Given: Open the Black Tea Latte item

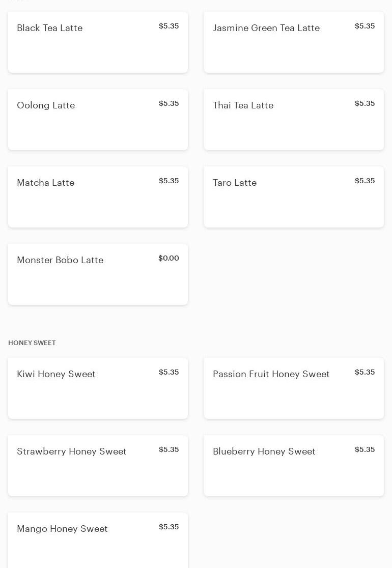Looking at the screenshot, I should (x=98, y=42).
